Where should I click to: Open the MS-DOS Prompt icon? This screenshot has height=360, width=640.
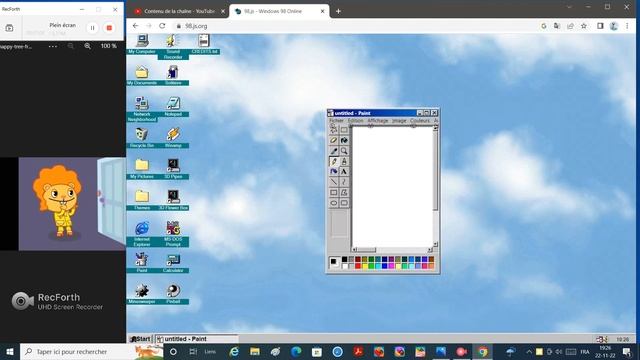point(173,233)
